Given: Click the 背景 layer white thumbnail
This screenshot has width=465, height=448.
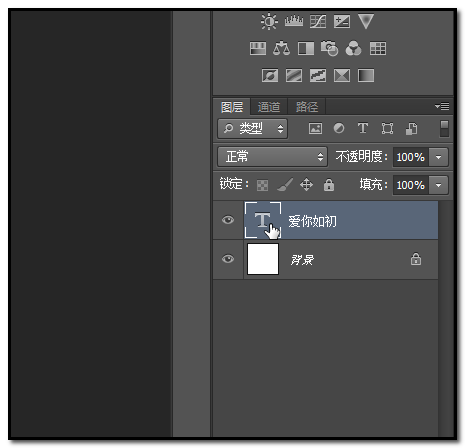Looking at the screenshot, I should pyautogui.click(x=263, y=259).
